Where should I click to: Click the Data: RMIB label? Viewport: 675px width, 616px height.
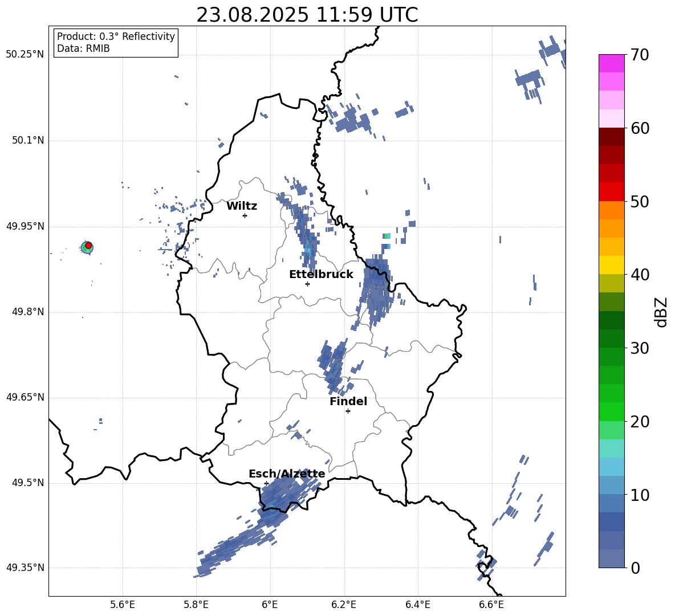(83, 48)
